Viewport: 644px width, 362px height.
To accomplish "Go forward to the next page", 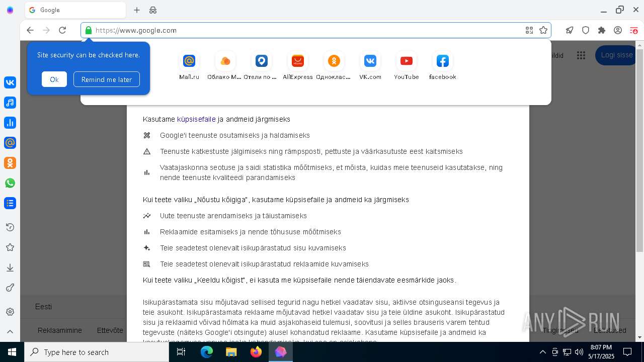I will point(46,30).
